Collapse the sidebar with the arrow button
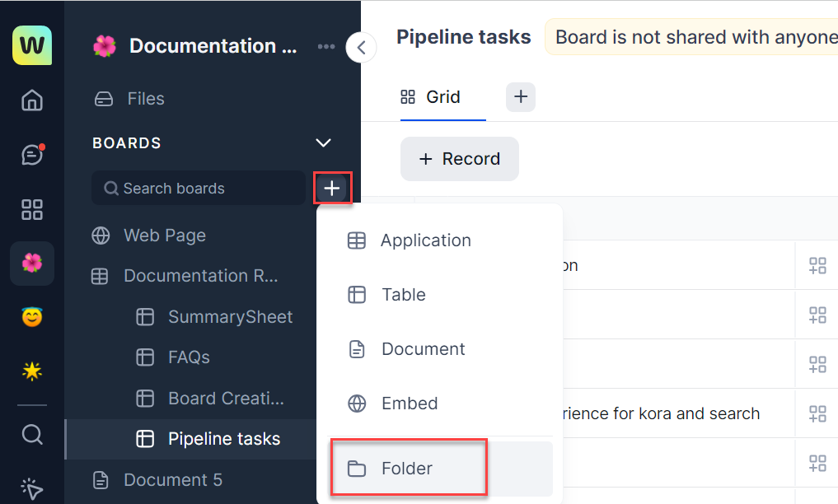The width and height of the screenshot is (838, 504). pyautogui.click(x=361, y=47)
